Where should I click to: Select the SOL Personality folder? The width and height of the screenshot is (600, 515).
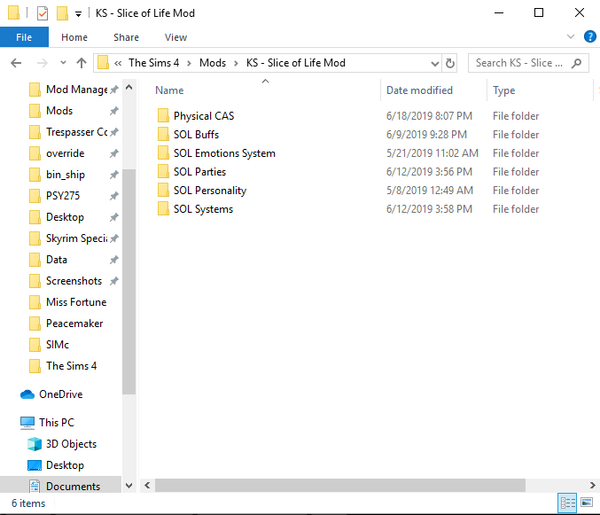click(x=210, y=191)
